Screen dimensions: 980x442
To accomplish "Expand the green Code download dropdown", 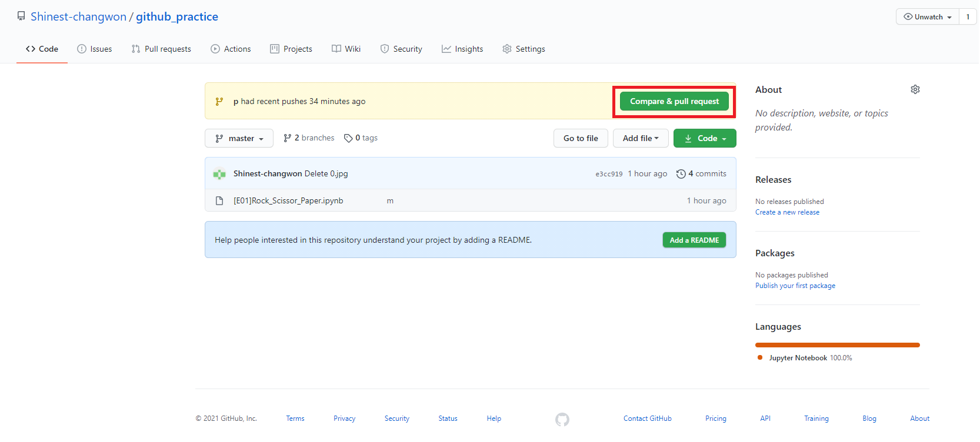I will (705, 138).
